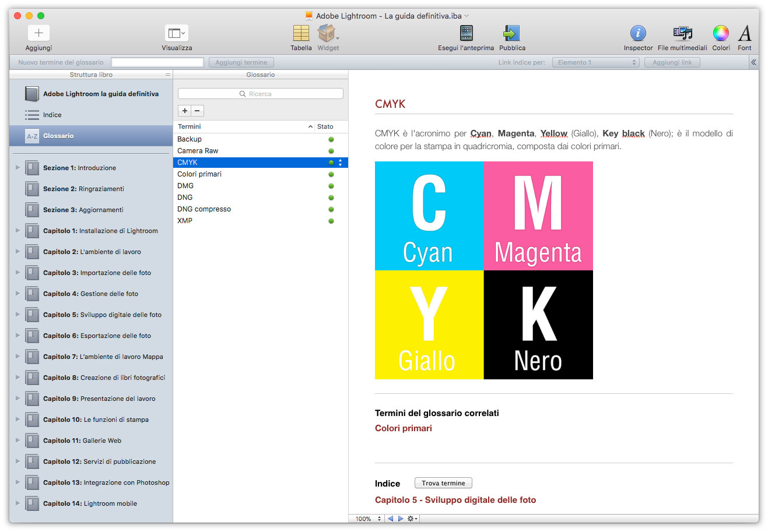The image size is (768, 532).
Task: Click the Aggiungi plus toolbar icon
Action: (x=38, y=33)
